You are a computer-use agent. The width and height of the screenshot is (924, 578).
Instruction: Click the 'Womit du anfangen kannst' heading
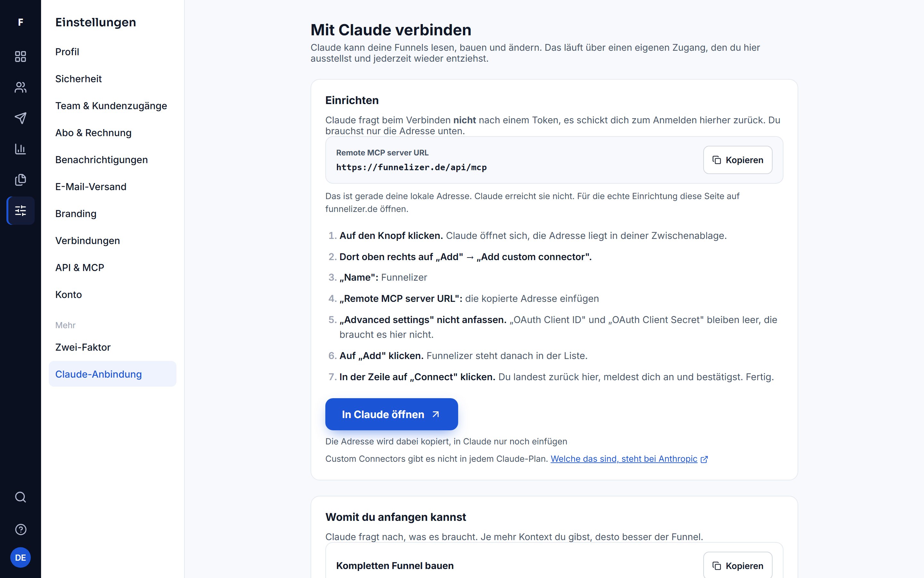click(396, 517)
